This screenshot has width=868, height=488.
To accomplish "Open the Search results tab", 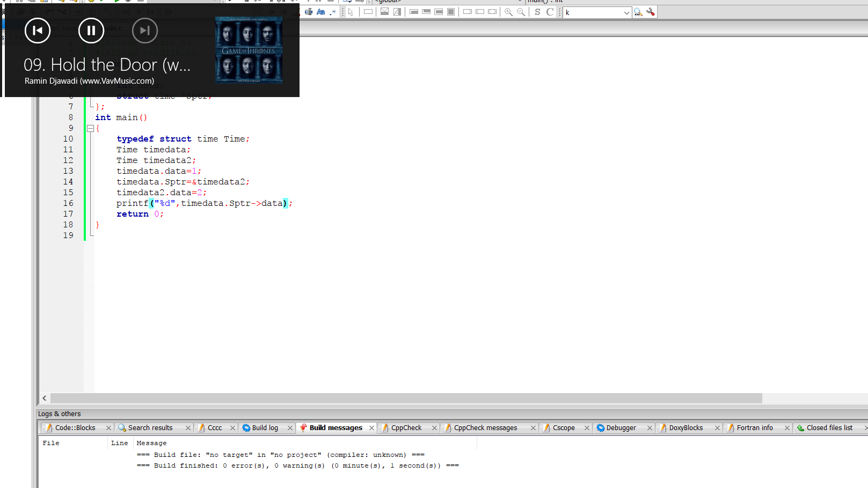I will 150,428.
